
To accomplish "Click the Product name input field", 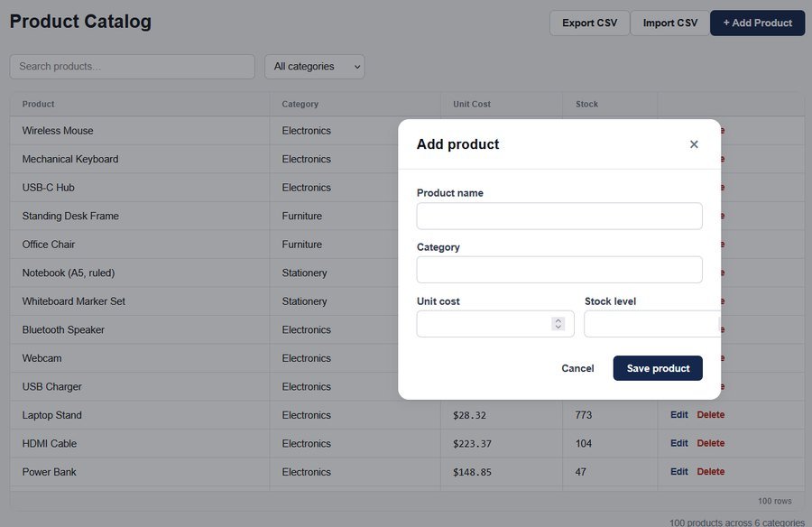I will click(559, 216).
